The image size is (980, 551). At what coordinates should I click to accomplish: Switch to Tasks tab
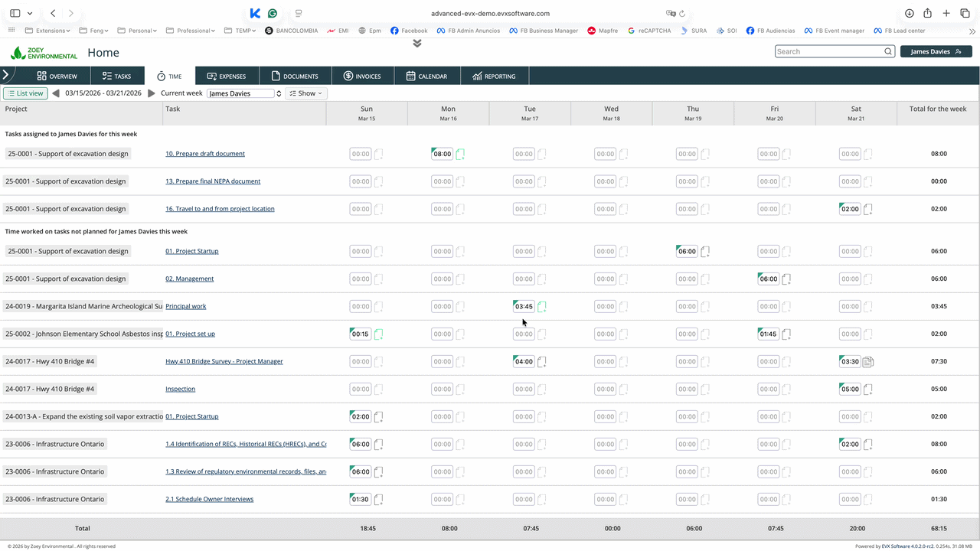(116, 77)
